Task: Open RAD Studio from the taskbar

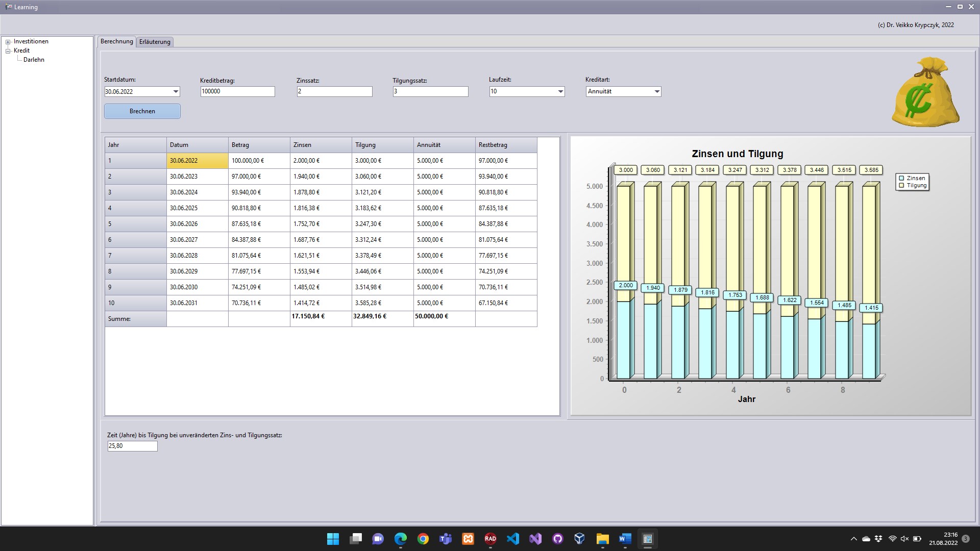Action: [x=490, y=539]
